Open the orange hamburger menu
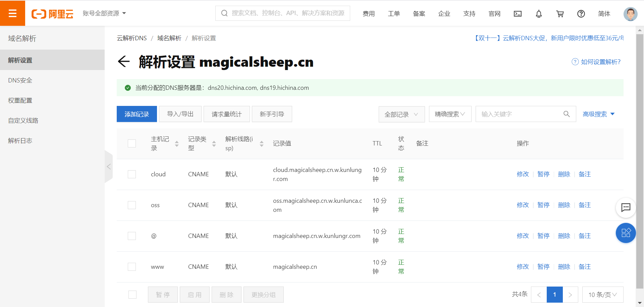Screen dimensions: 644x307 point(12,13)
